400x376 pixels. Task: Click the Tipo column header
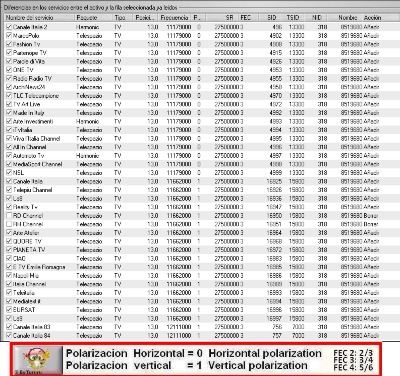(121, 18)
